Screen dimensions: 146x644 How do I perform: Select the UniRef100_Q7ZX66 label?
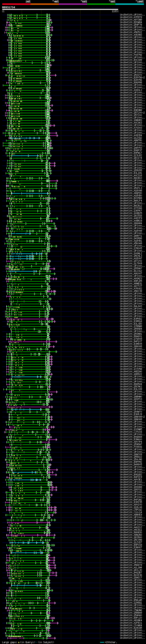click(x=131, y=208)
